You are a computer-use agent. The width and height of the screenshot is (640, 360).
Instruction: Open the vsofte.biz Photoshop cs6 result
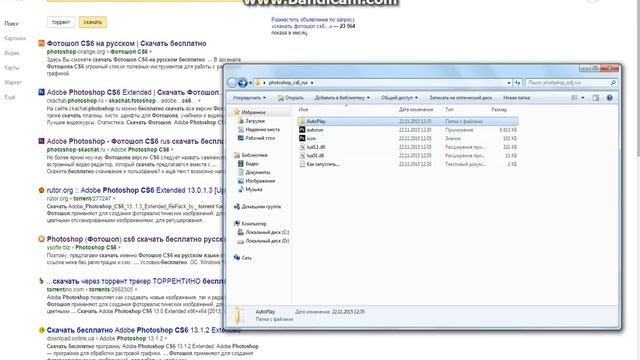[136, 239]
